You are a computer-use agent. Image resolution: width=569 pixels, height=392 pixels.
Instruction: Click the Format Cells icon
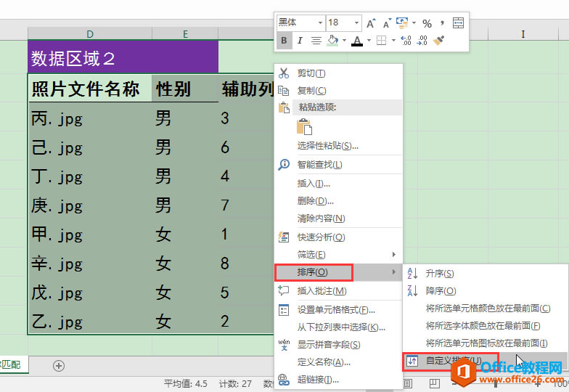(x=283, y=309)
